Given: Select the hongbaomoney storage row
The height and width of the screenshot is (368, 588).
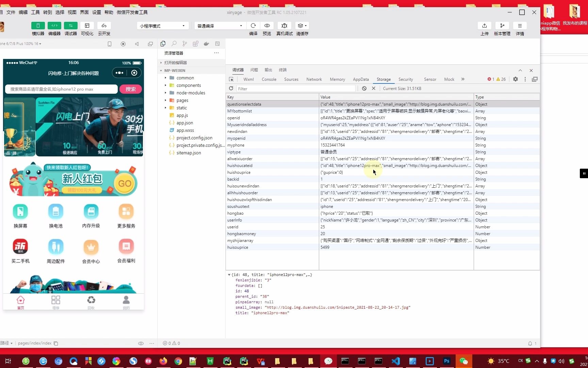Looking at the screenshot, I should [x=383, y=234].
